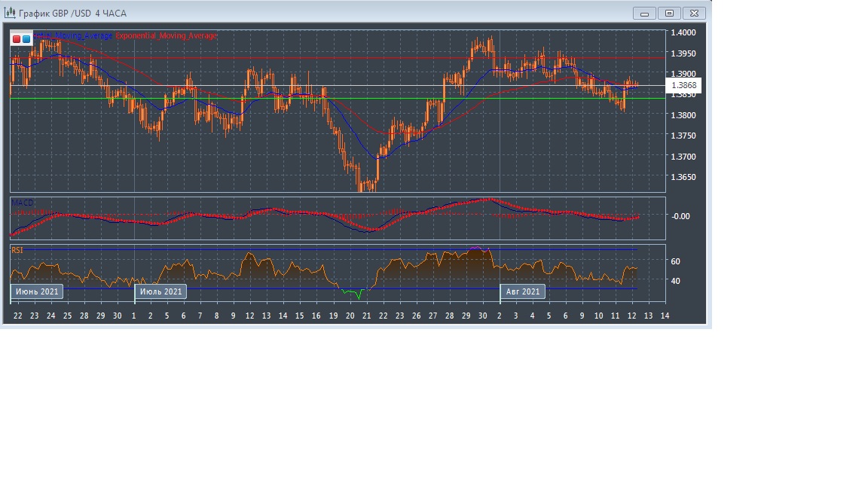Jump to the Авг 2021 month marker
The image size is (868, 488).
pos(523,291)
